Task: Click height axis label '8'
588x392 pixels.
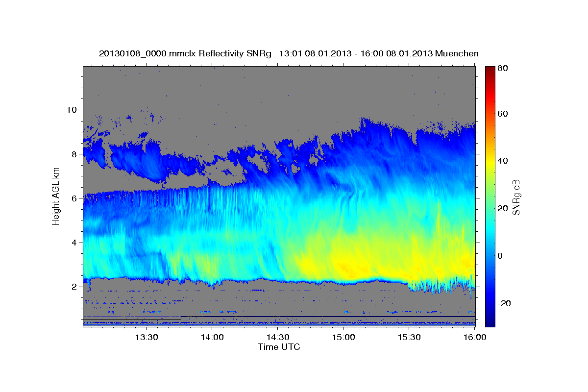Action: click(x=75, y=154)
